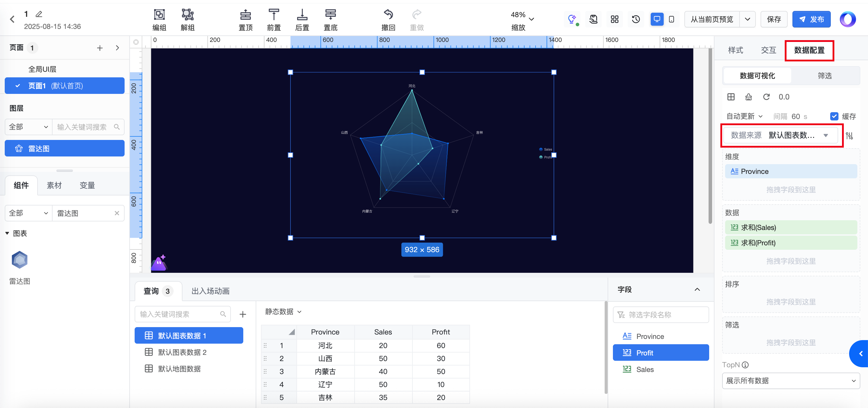The image size is (868, 408).
Task: Uncheck the 缓存 cache checkbox
Action: 834,116
